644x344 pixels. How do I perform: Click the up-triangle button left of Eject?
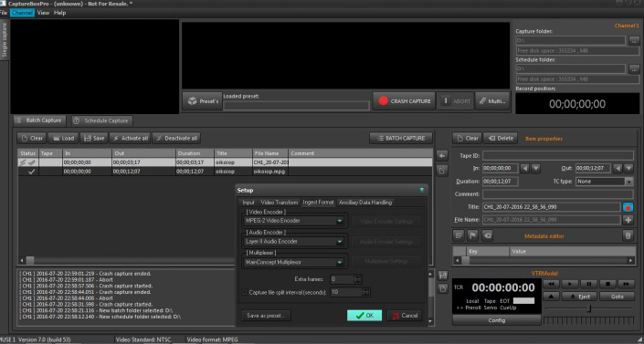click(552, 297)
